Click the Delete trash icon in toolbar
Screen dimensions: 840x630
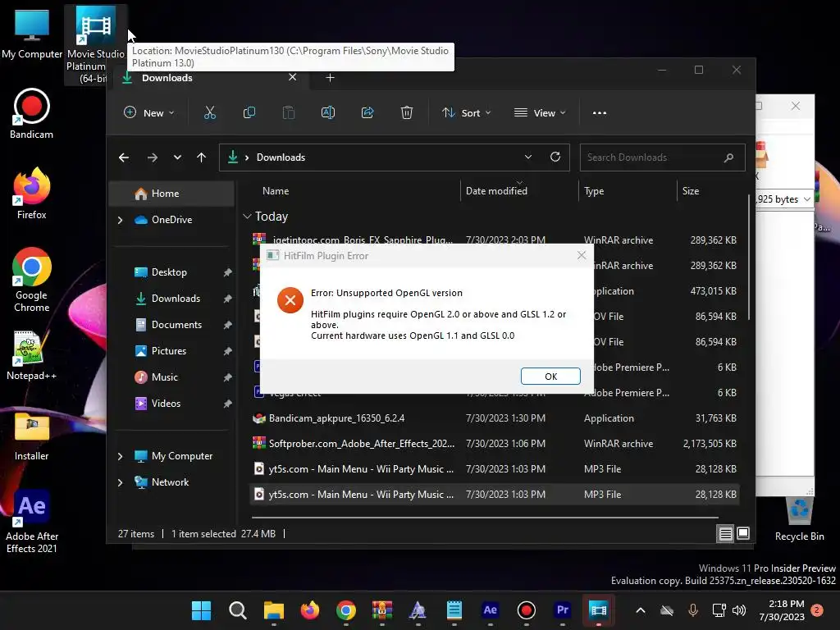(407, 113)
